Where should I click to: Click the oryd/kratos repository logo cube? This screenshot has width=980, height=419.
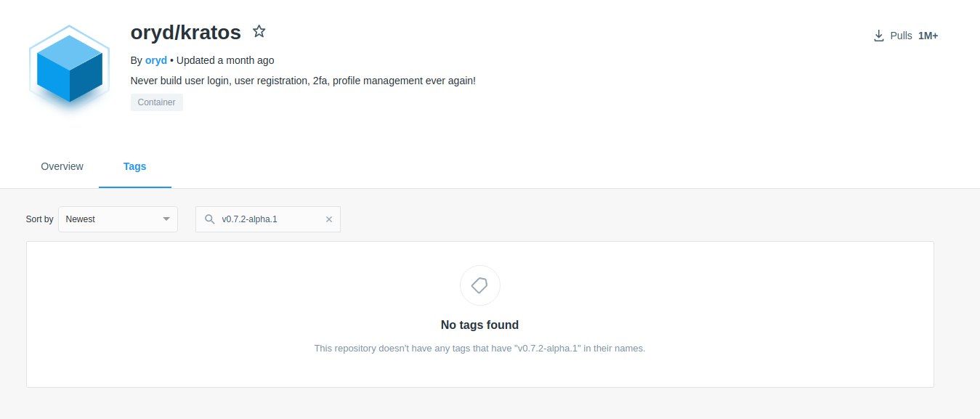click(x=69, y=69)
